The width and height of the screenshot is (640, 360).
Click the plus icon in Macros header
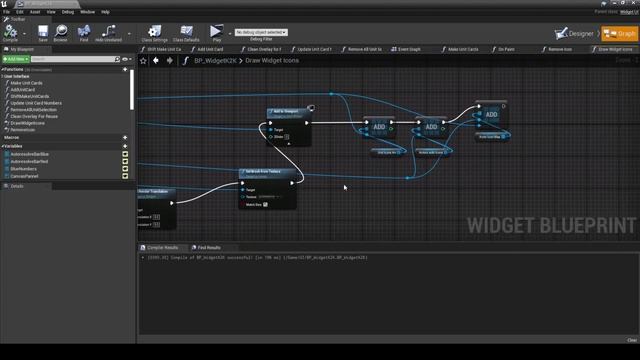pos(125,138)
